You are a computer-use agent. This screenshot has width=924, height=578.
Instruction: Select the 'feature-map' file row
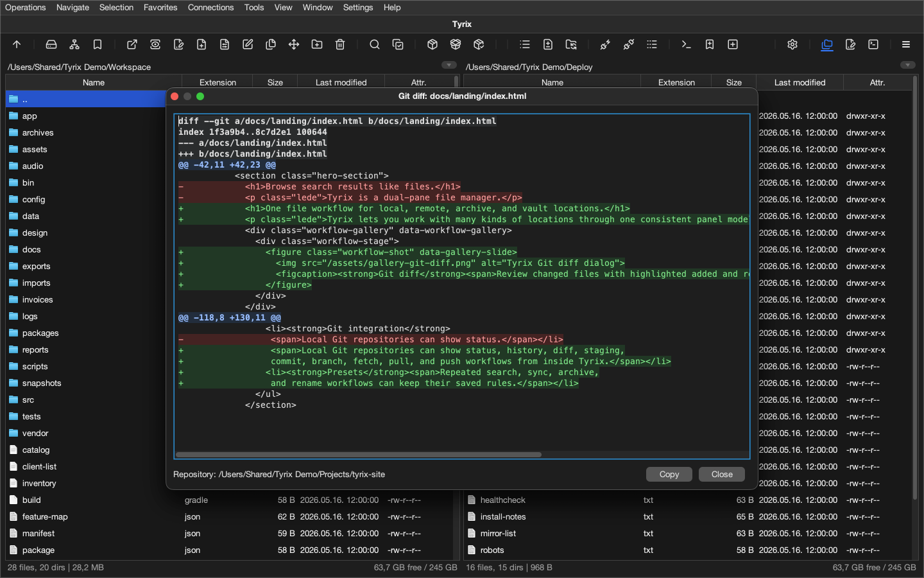tap(230, 516)
